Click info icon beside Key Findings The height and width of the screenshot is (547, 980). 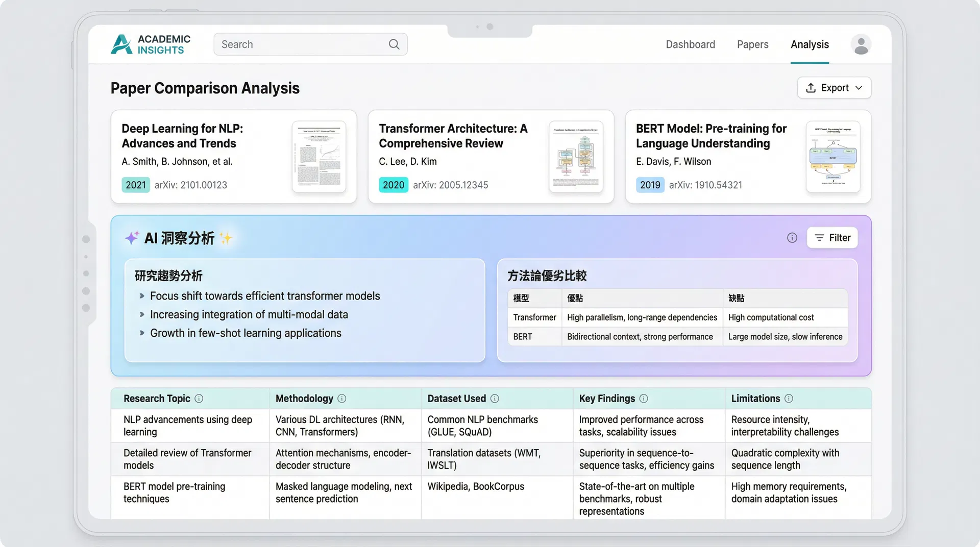[644, 399]
